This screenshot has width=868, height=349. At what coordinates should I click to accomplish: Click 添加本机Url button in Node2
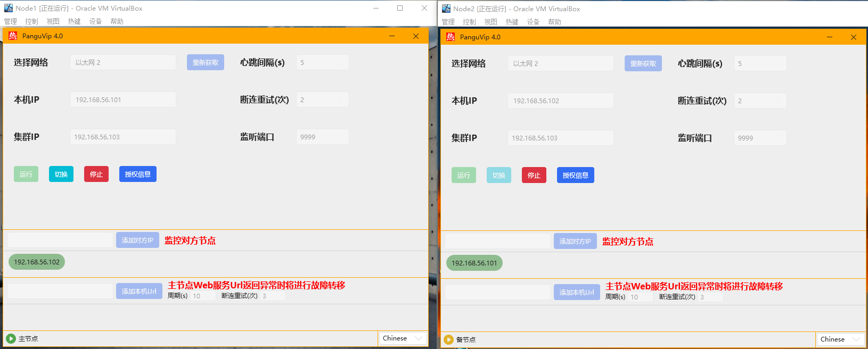tap(577, 292)
